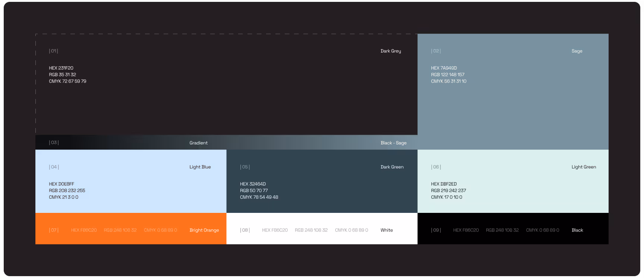Viewport: 644px width, 278px height.
Task: Click the CMYK value in White swatch
Action: coord(351,230)
